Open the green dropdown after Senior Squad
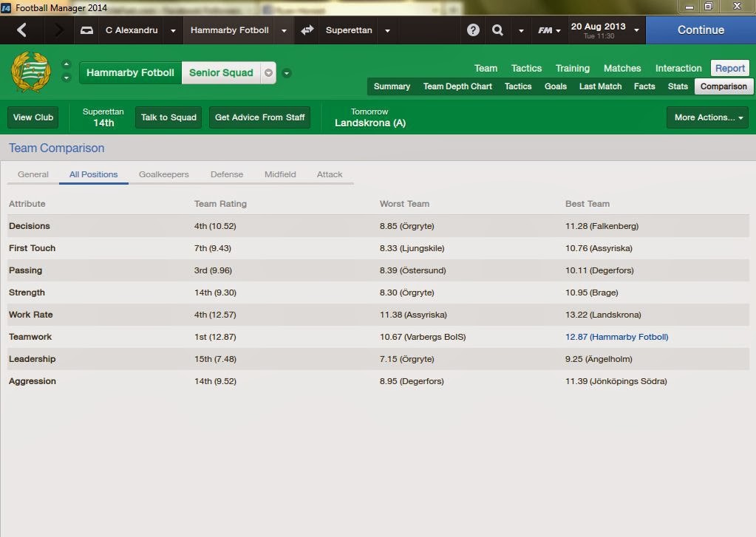Screen dimensions: 756x537 tap(287, 73)
